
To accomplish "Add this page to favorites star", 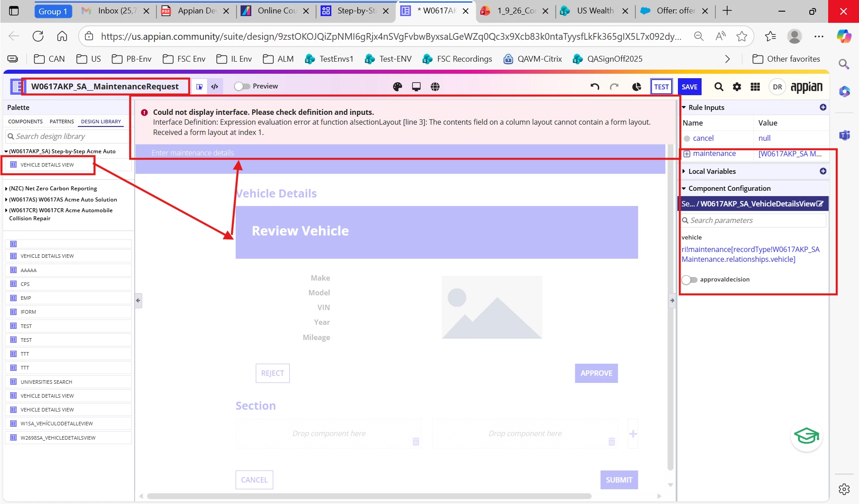I will [x=742, y=36].
